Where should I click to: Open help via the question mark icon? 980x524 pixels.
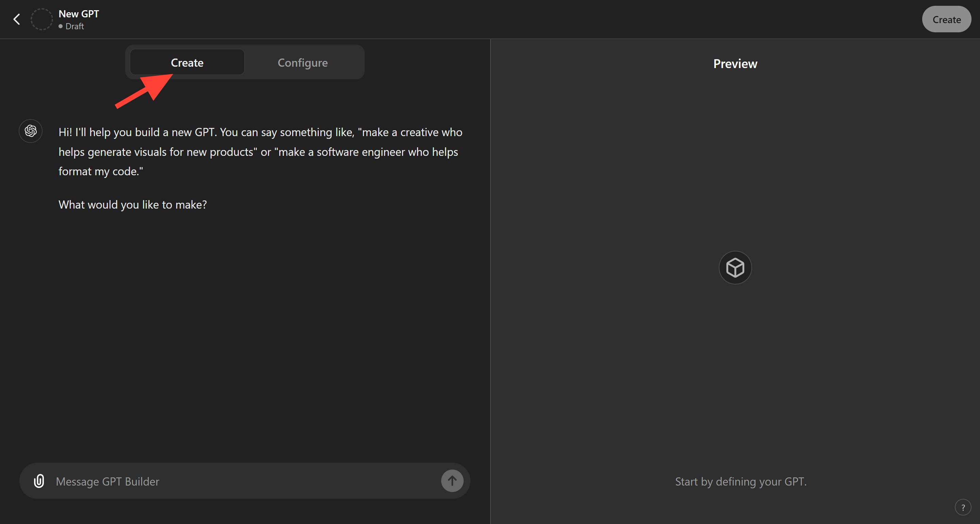coord(963,507)
